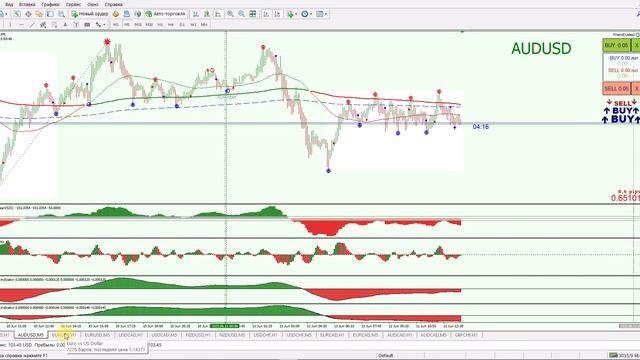Toggle the M5 timeframe
The image size is (640, 360).
point(127,24)
